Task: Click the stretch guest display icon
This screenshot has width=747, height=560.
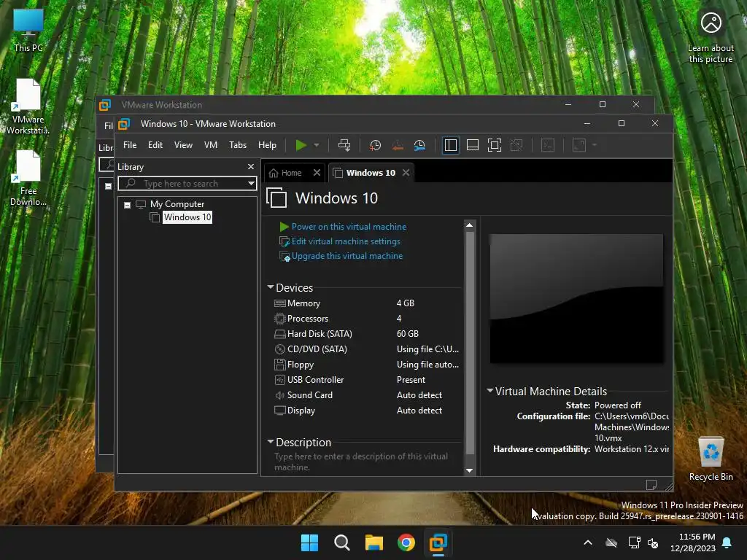Action: [578, 145]
